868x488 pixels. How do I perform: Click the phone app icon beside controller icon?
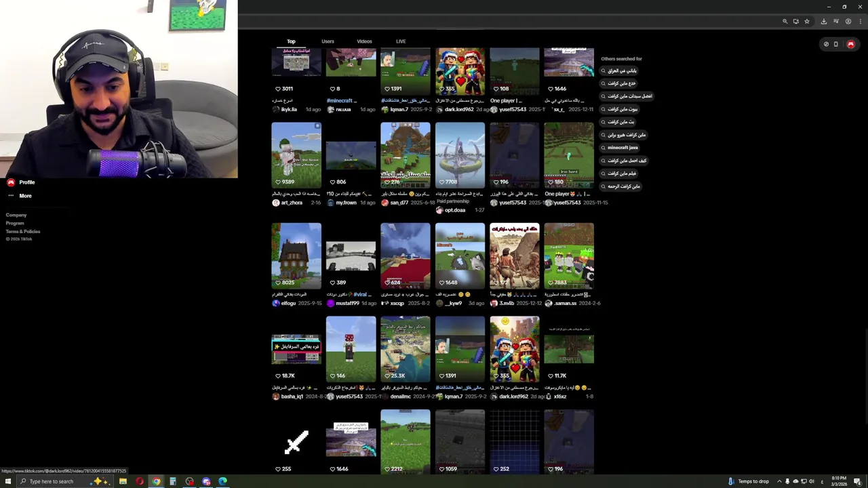[x=836, y=44]
